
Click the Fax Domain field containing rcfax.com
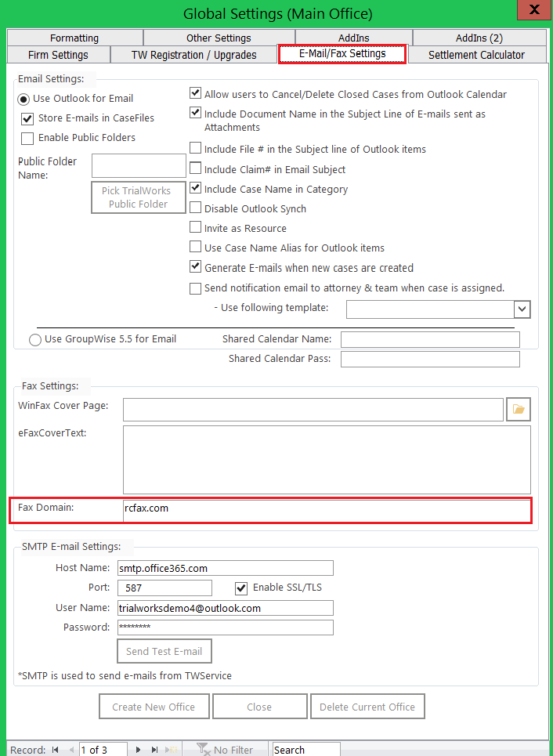click(x=327, y=511)
